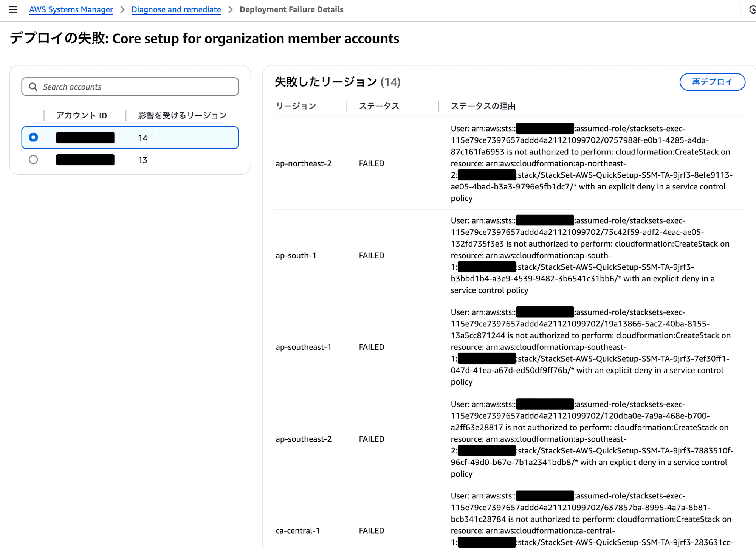756x548 pixels.
Task: Click the 再デプロイ button
Action: point(712,82)
